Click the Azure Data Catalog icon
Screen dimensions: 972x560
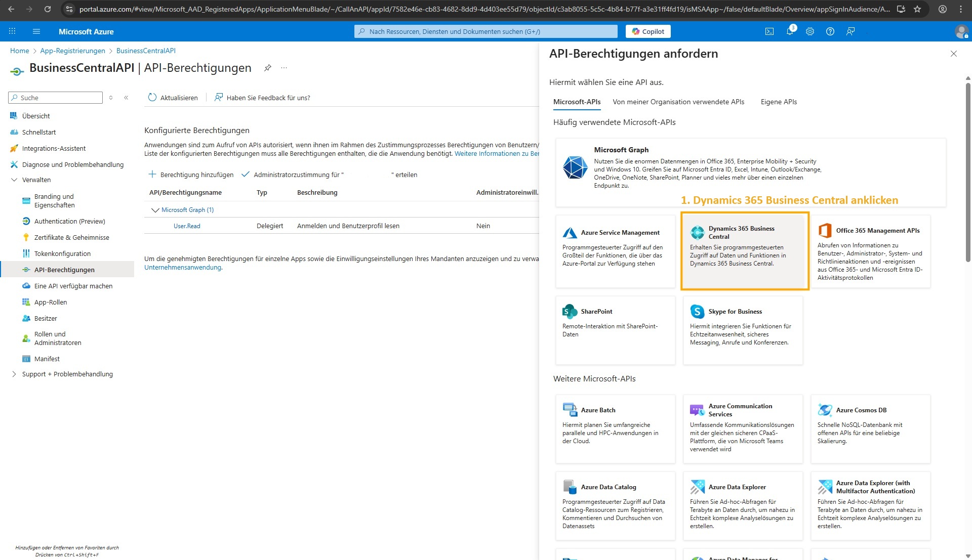pyautogui.click(x=570, y=487)
